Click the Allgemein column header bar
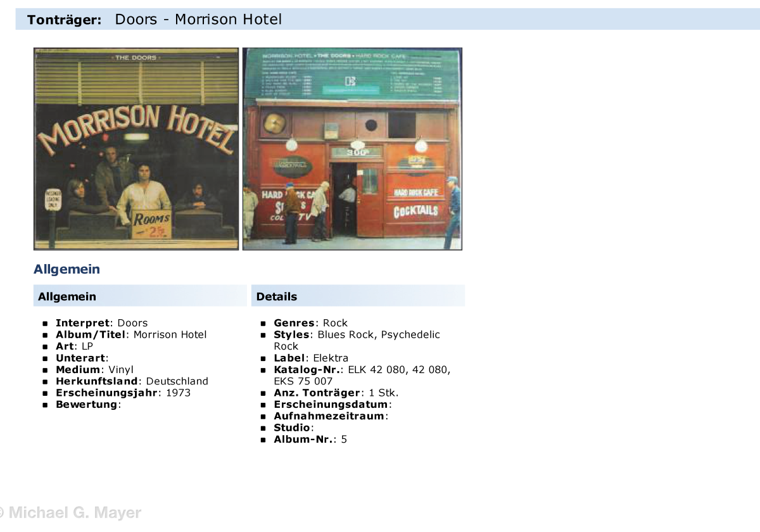Image resolution: width=760 pixels, height=532 pixels. pos(139,296)
